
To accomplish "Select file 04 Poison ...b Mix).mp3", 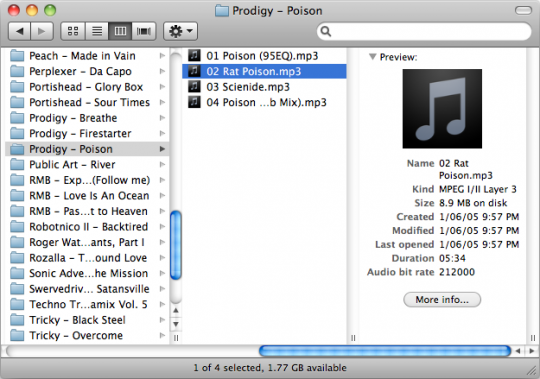I will pyautogui.click(x=264, y=102).
